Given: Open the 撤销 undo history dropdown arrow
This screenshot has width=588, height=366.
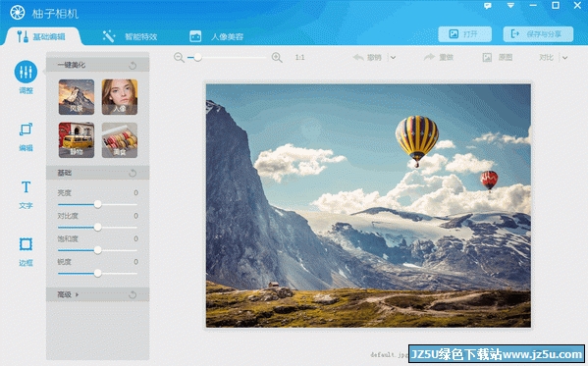Looking at the screenshot, I should (393, 58).
